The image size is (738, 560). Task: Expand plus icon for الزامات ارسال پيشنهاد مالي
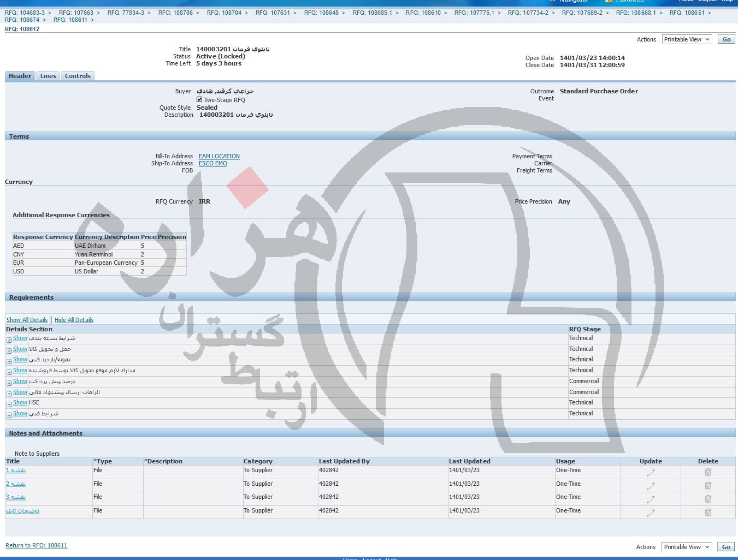click(x=9, y=394)
